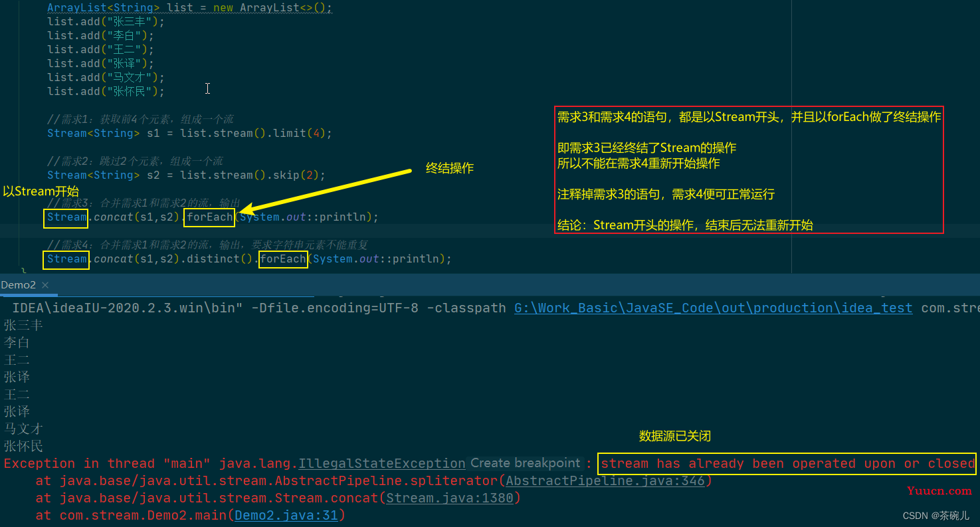
Task: Click the skip(2) call in code
Action: tap(296, 175)
